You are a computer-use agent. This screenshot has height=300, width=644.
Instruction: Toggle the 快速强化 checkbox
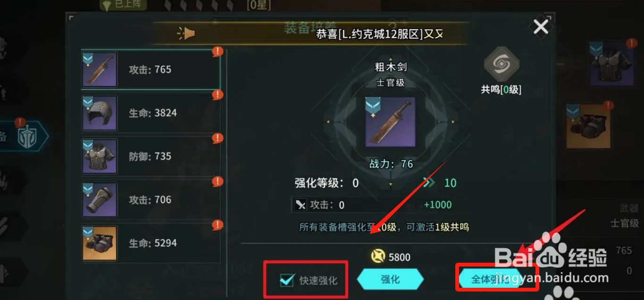tap(287, 280)
